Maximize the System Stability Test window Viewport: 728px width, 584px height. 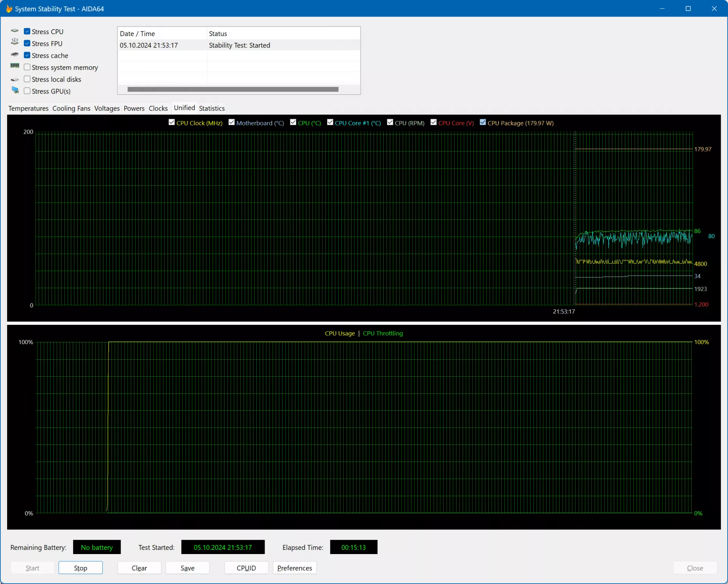(x=688, y=8)
